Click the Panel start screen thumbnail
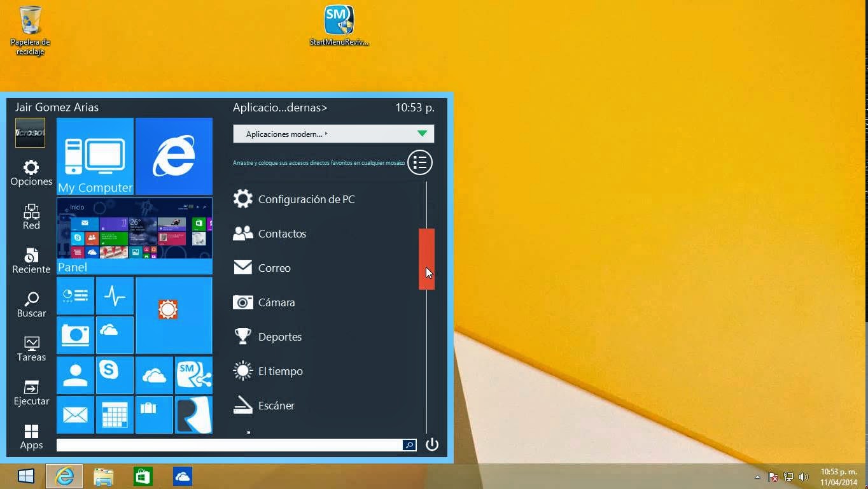 [x=134, y=236]
